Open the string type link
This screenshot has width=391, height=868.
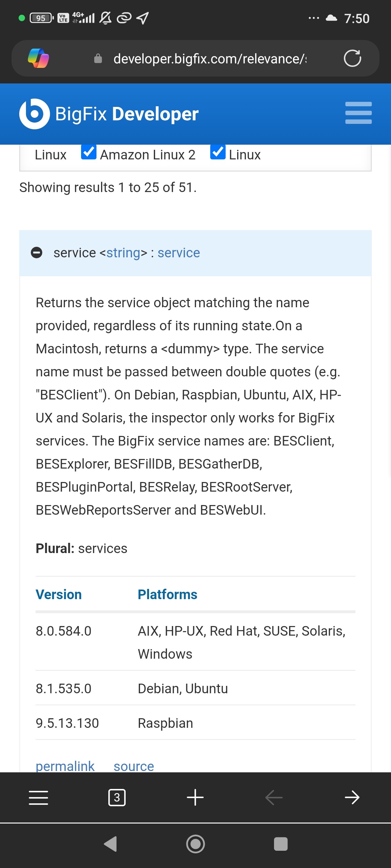point(123,253)
